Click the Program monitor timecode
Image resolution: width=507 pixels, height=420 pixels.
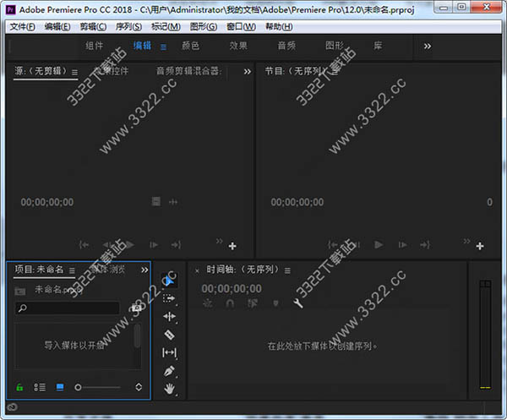click(297, 202)
